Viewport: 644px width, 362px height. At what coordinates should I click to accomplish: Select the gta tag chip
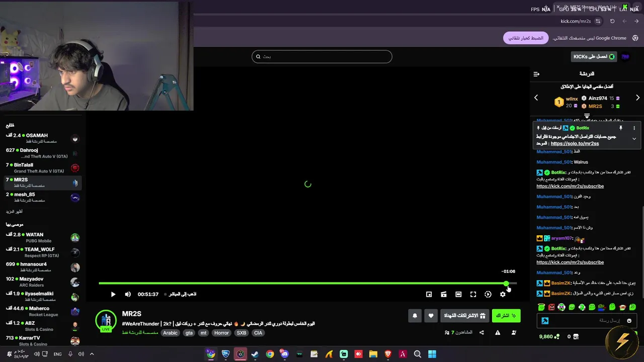tap(189, 333)
